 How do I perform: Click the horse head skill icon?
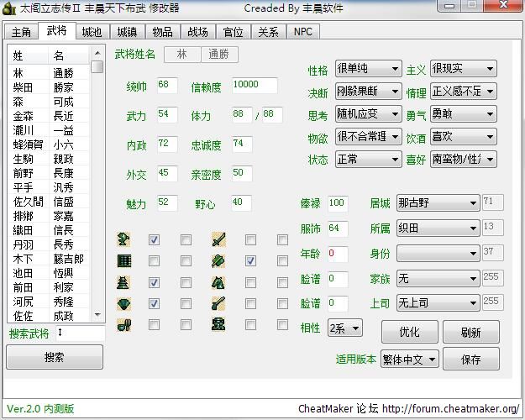coord(218,282)
